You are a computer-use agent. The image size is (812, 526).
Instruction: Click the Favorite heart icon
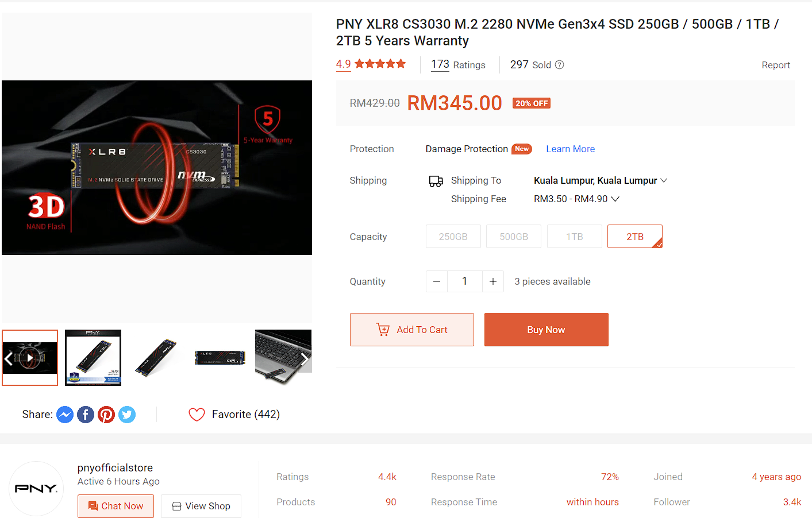197,415
